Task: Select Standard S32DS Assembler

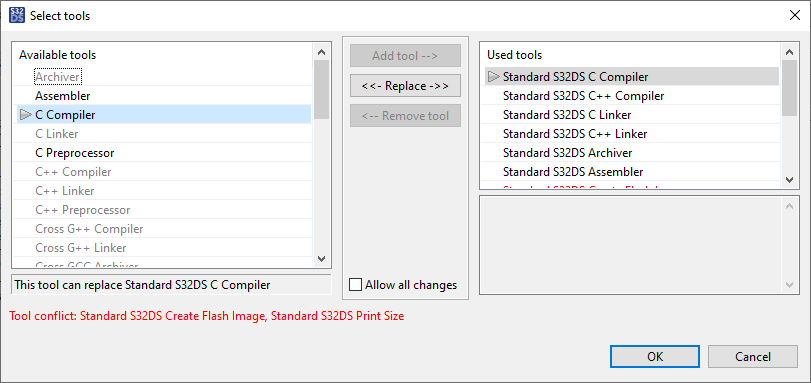Action: pos(573,172)
